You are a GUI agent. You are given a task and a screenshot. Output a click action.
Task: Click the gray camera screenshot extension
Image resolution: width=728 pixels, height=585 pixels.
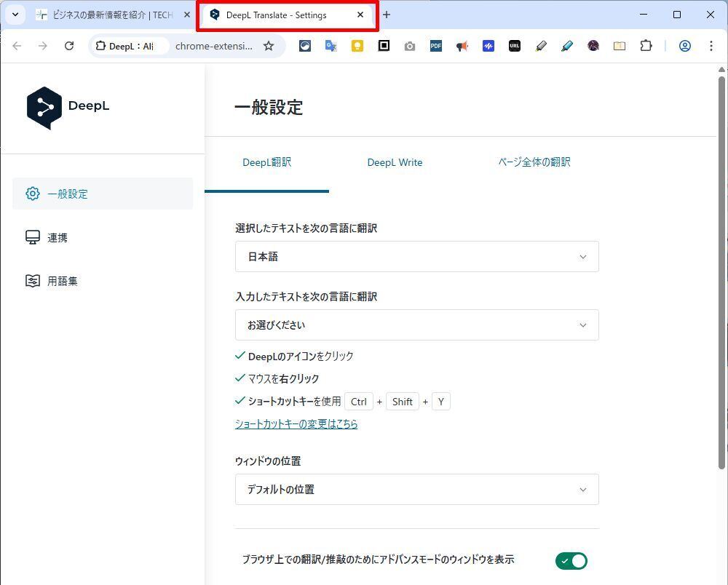click(409, 46)
